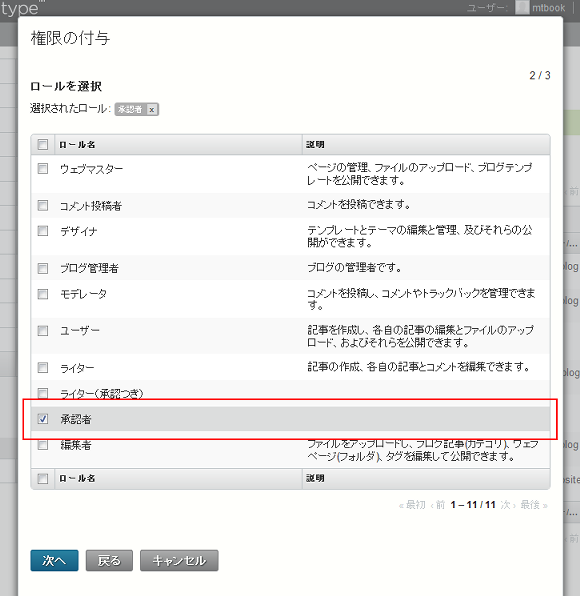The height and width of the screenshot is (596, 580).
Task: Click the 戻る button
Action: pyautogui.click(x=109, y=560)
